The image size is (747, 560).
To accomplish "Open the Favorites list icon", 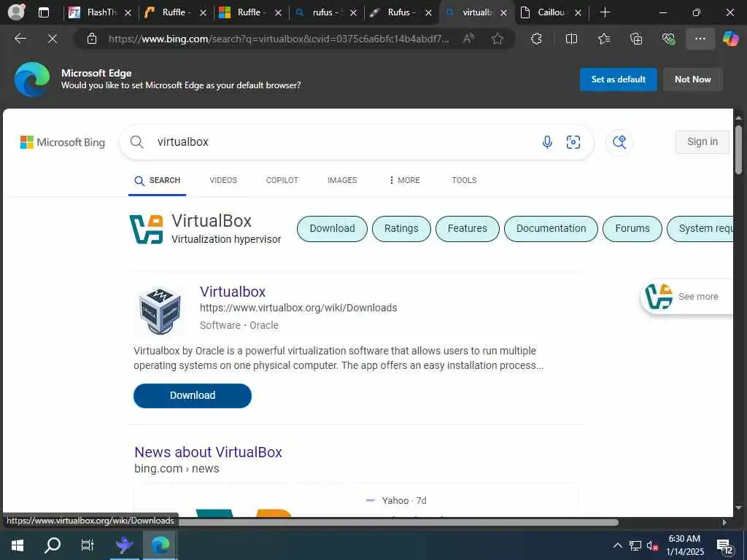I will (x=603, y=39).
